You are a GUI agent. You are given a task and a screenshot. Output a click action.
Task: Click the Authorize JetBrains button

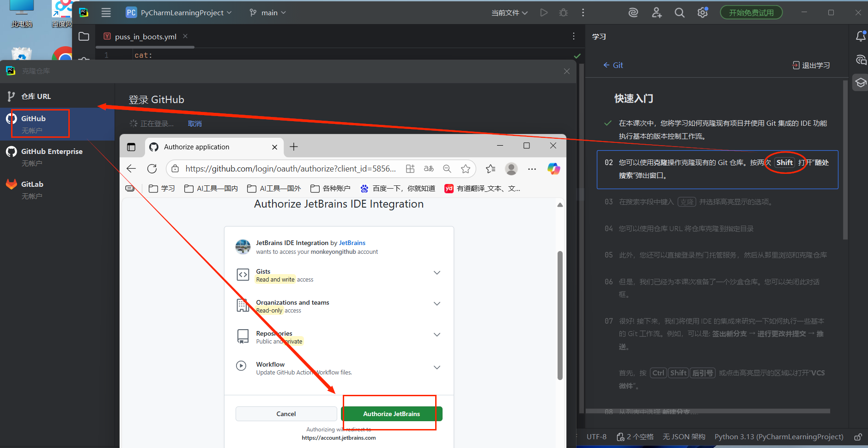pyautogui.click(x=391, y=413)
